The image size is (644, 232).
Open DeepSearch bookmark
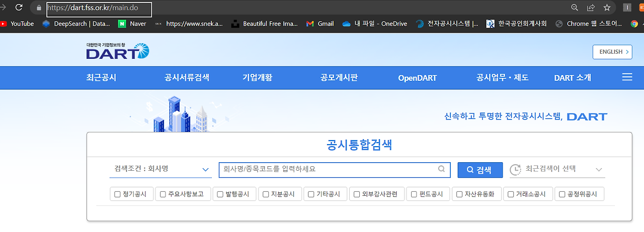[x=76, y=24]
